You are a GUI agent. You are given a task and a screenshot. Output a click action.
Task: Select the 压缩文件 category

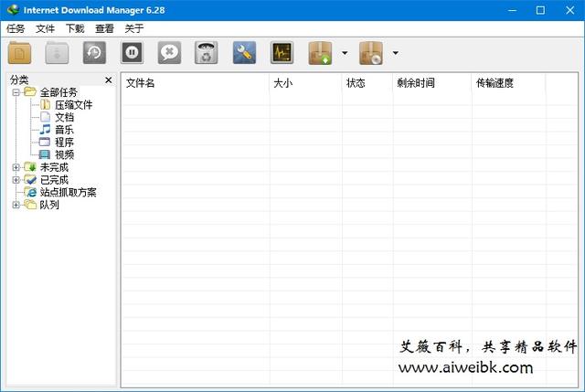(73, 105)
